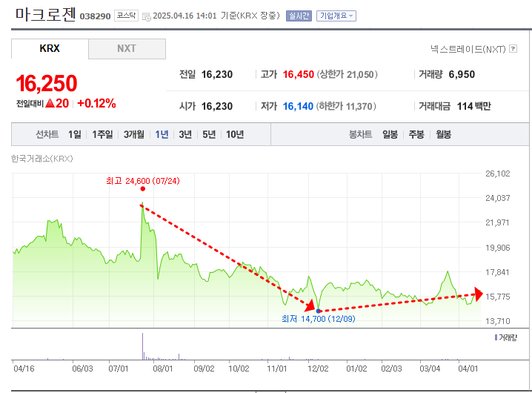This screenshot has width=532, height=393.
Task: Click the clock icon beside the timestamp
Action: click(x=147, y=16)
